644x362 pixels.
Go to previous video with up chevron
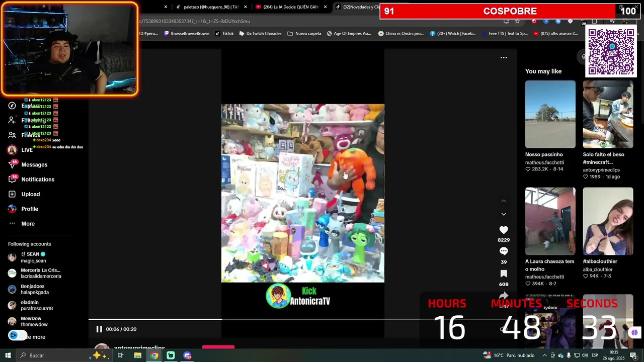coord(504,201)
